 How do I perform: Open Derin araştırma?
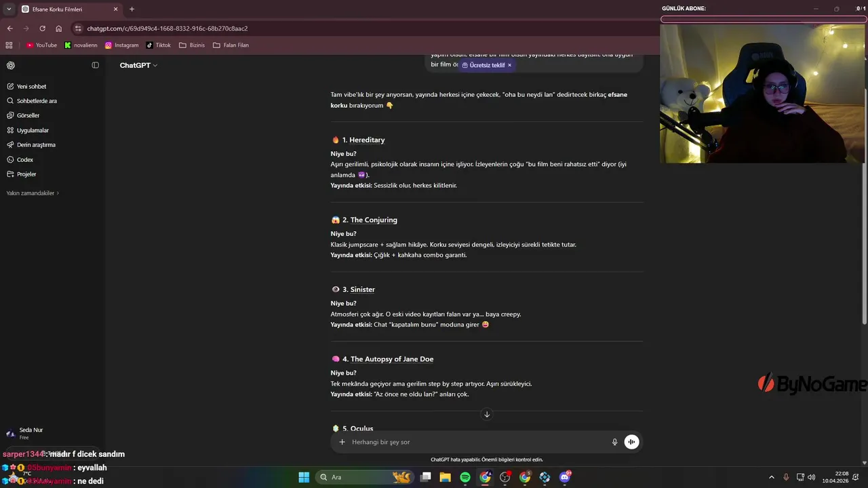(x=31, y=145)
